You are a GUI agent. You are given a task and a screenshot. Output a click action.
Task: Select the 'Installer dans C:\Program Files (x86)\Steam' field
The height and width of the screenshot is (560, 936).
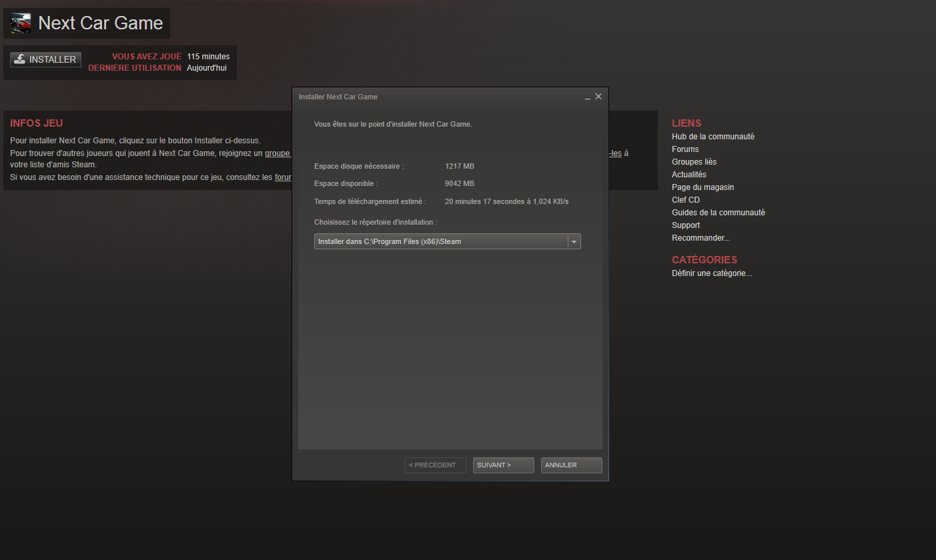(447, 241)
